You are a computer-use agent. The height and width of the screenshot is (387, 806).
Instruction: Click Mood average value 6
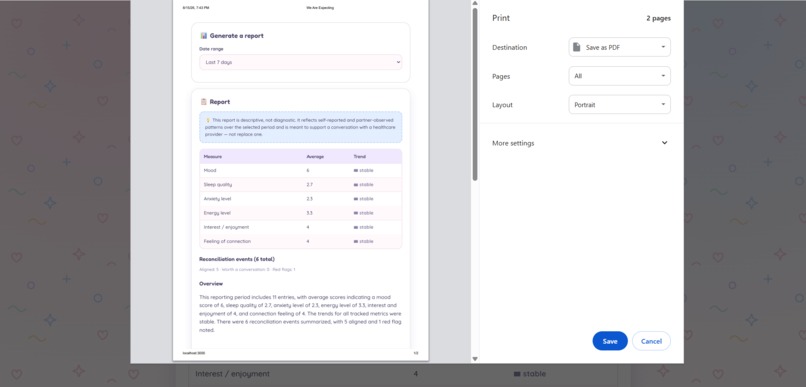(x=308, y=170)
